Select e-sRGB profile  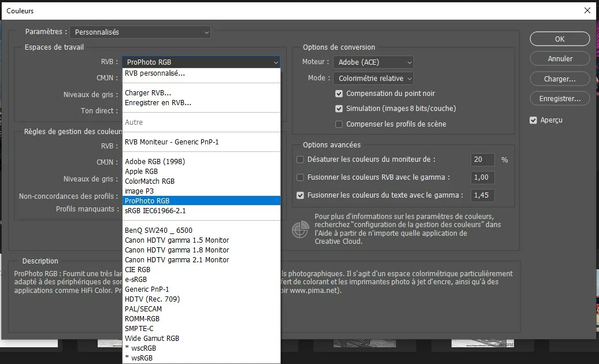201,279
